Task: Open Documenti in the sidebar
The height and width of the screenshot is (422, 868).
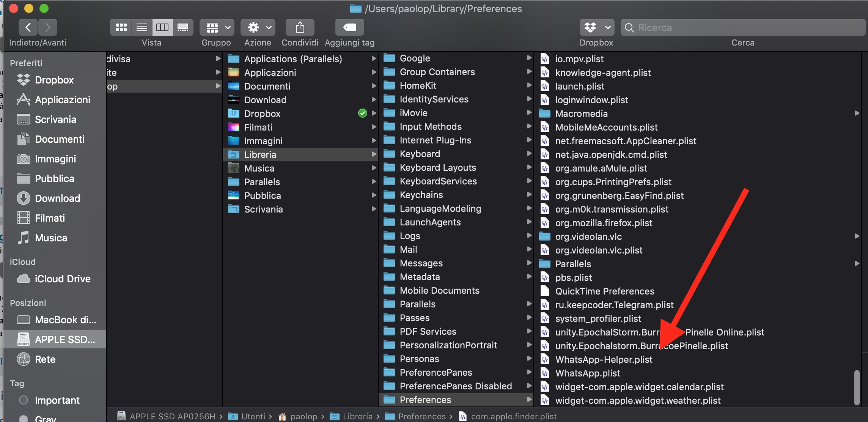Action: click(x=54, y=139)
